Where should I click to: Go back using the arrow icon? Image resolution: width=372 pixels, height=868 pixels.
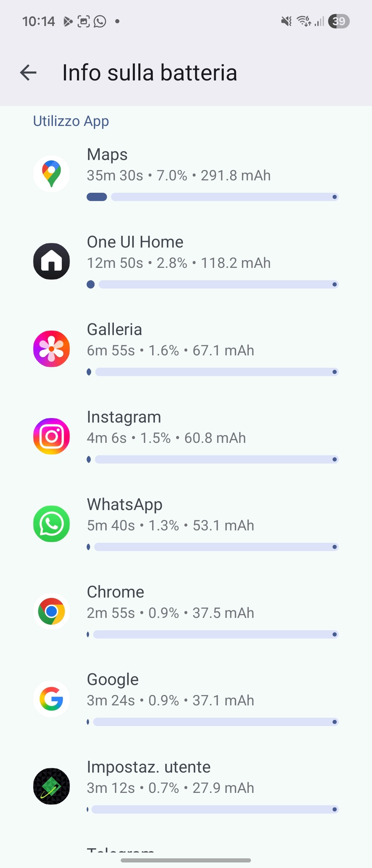pos(28,72)
